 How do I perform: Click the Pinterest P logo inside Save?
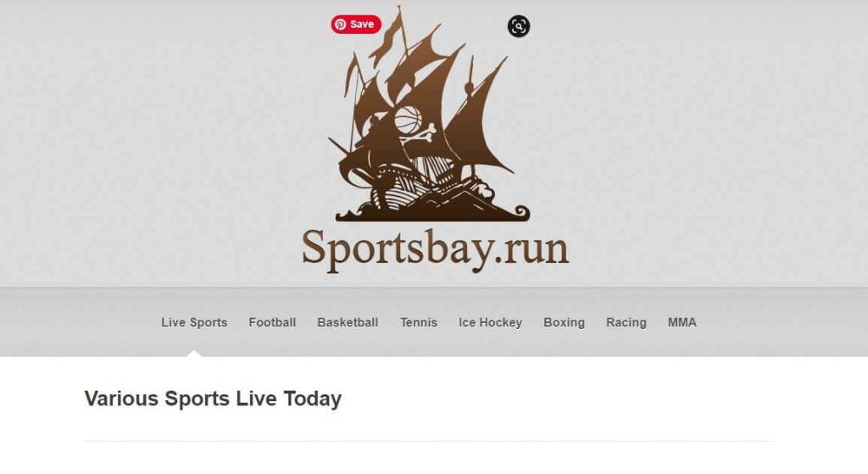[x=341, y=25]
